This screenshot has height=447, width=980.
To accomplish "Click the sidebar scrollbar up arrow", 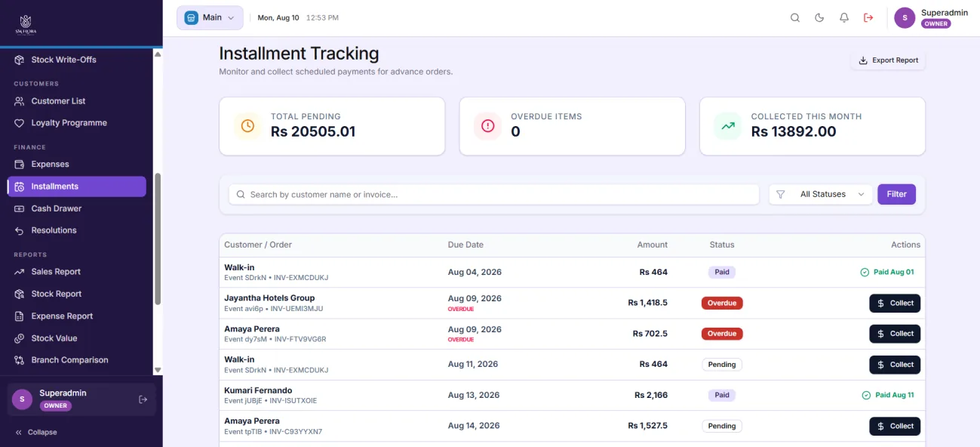I will pos(158,54).
